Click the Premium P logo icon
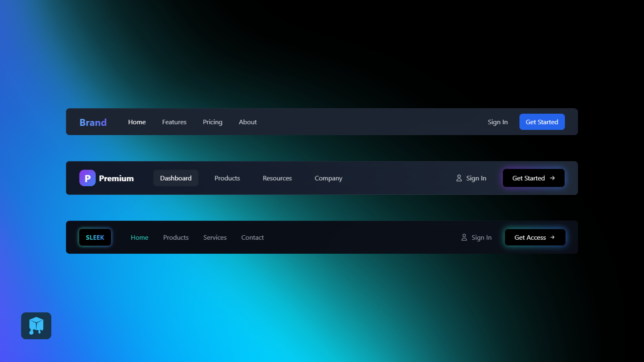644x362 pixels. pos(88,178)
